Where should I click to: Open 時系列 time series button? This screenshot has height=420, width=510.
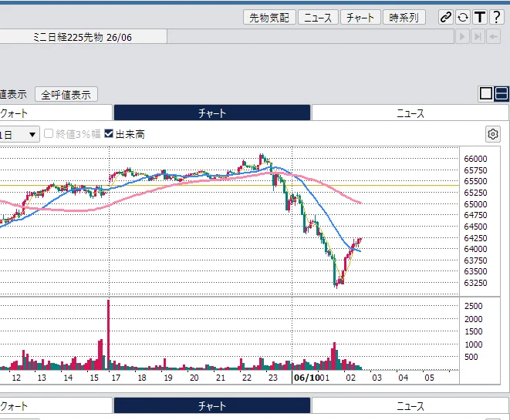(x=404, y=17)
